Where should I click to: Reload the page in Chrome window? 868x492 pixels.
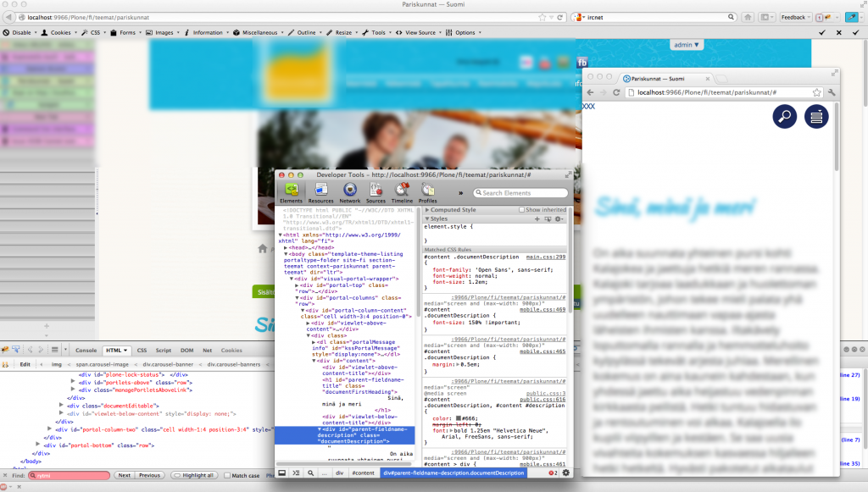[615, 92]
